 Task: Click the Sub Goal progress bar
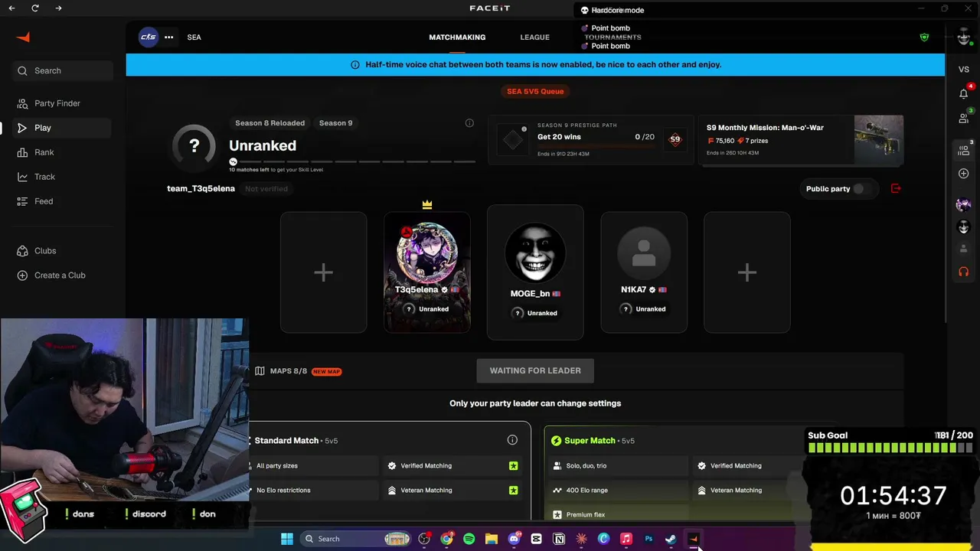(890, 448)
